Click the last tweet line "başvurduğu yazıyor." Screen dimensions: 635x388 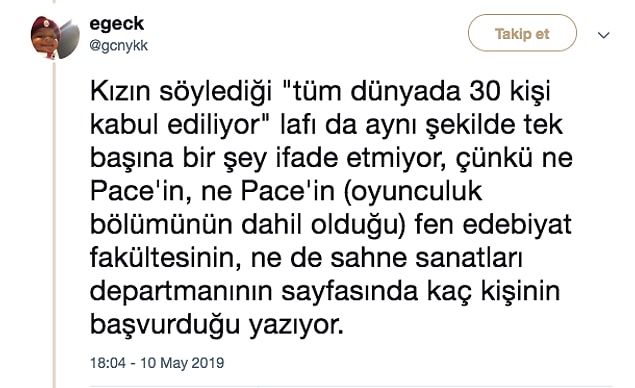(217, 325)
